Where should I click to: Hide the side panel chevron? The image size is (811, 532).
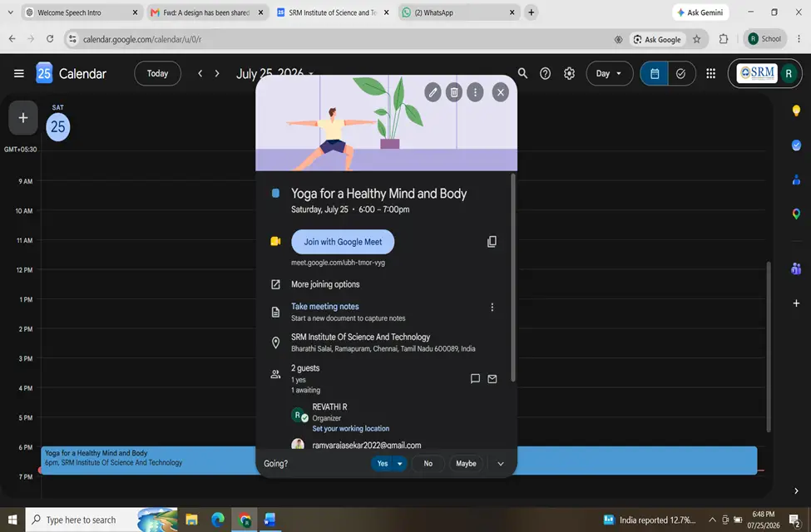796,490
